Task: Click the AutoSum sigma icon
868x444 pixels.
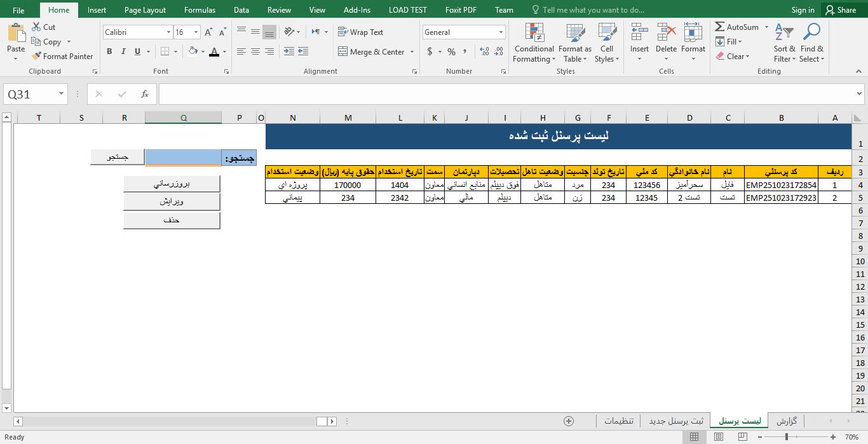Action: pos(720,27)
